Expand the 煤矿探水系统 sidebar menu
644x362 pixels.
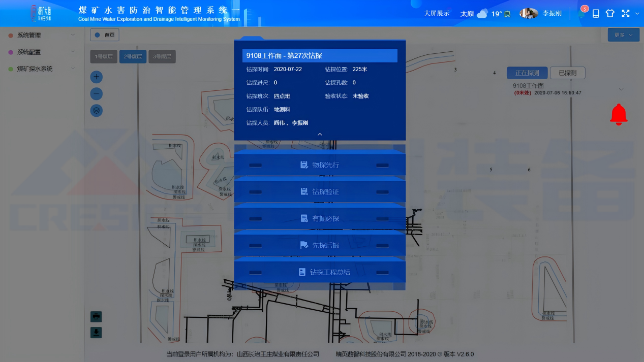click(x=42, y=69)
